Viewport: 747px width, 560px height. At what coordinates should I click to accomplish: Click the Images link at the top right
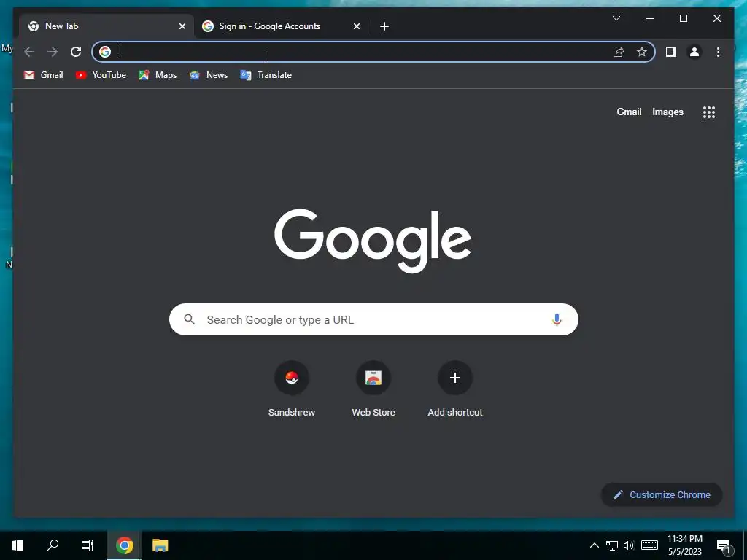tap(667, 112)
